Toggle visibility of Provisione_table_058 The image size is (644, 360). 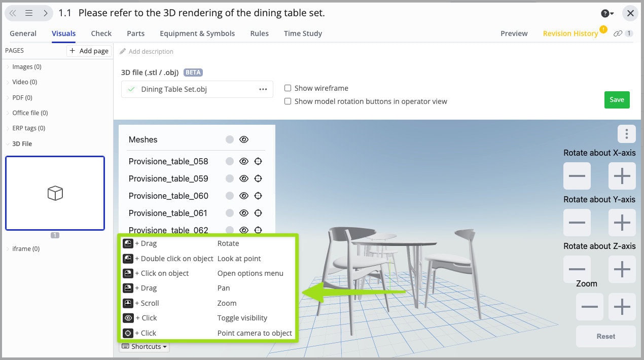tap(244, 161)
